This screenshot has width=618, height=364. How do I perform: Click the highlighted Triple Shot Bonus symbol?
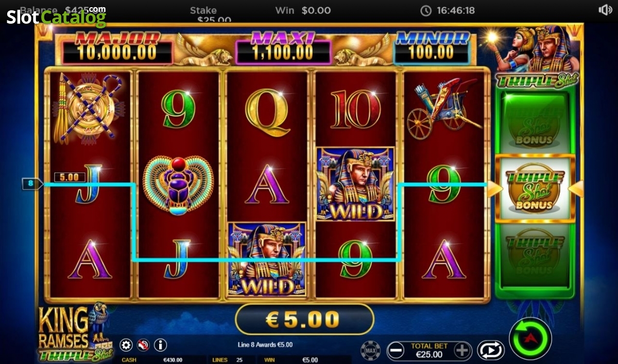point(535,188)
